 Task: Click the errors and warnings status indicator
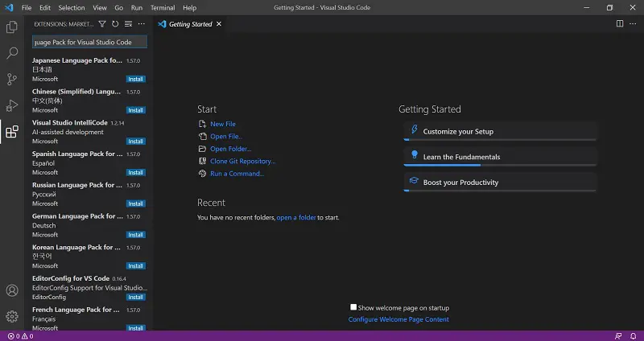pyautogui.click(x=21, y=336)
